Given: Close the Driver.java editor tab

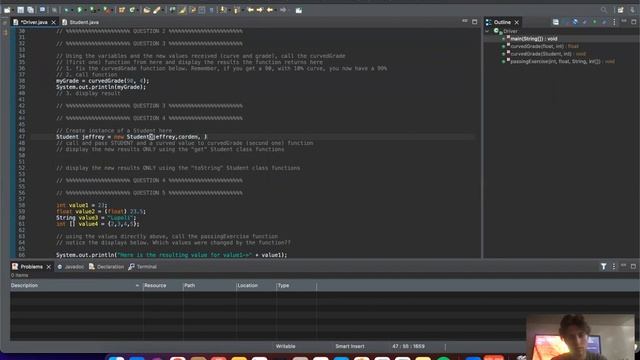Looking at the screenshot, I should (x=53, y=22).
